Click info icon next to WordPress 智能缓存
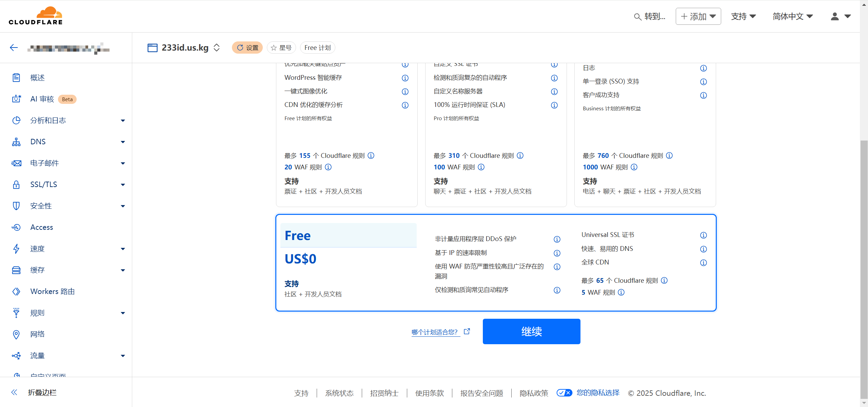The height and width of the screenshot is (407, 868). coord(405,78)
